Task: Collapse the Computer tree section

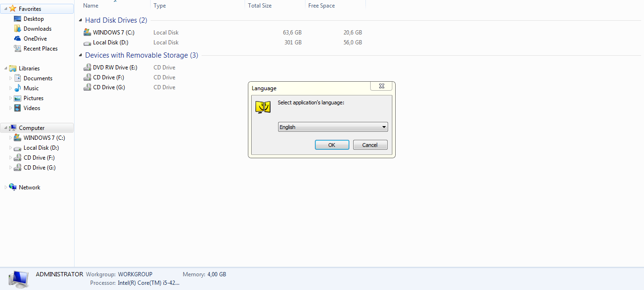Action: [6, 128]
